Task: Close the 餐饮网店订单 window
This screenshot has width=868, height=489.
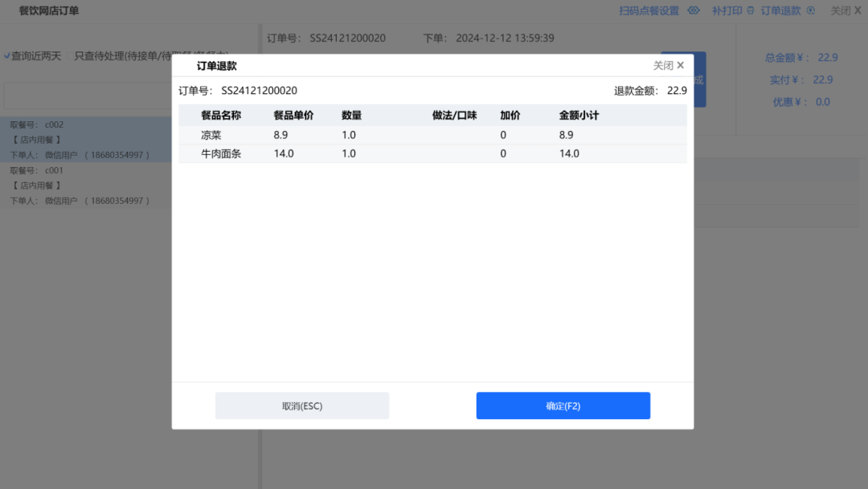Action: click(845, 10)
